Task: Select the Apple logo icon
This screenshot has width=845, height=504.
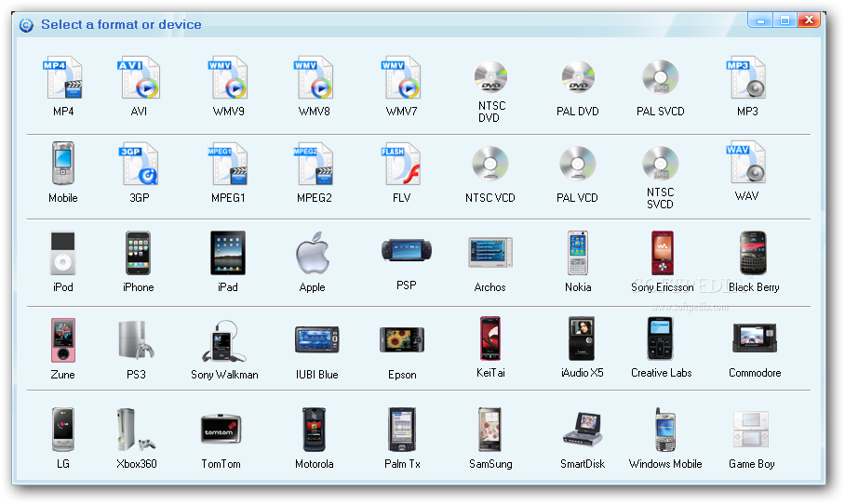Action: 313,253
